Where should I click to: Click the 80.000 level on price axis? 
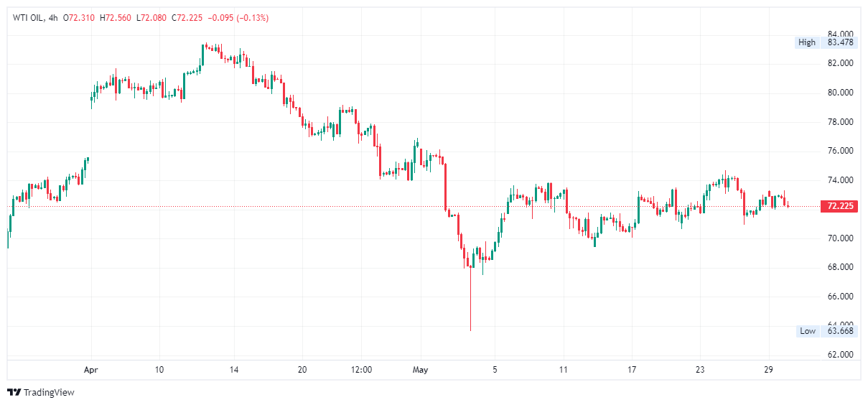840,93
